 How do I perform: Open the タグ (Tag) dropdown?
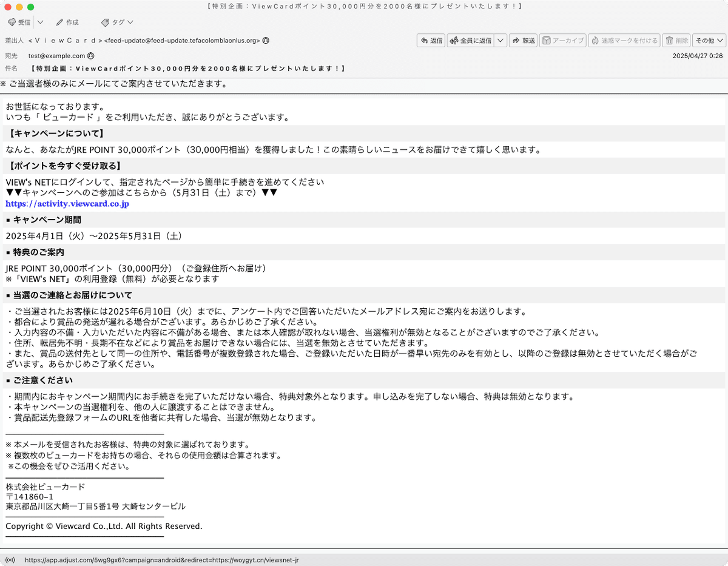pyautogui.click(x=117, y=22)
